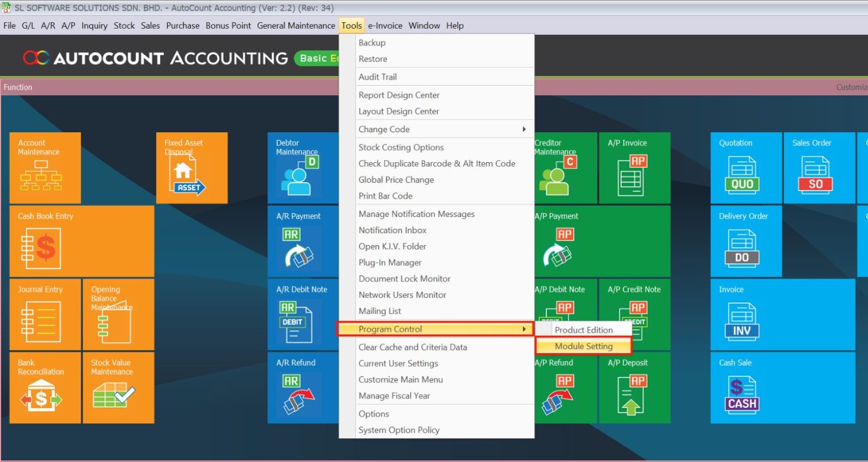The image size is (868, 462).
Task: Select Stock Costing Options
Action: coord(436,147)
